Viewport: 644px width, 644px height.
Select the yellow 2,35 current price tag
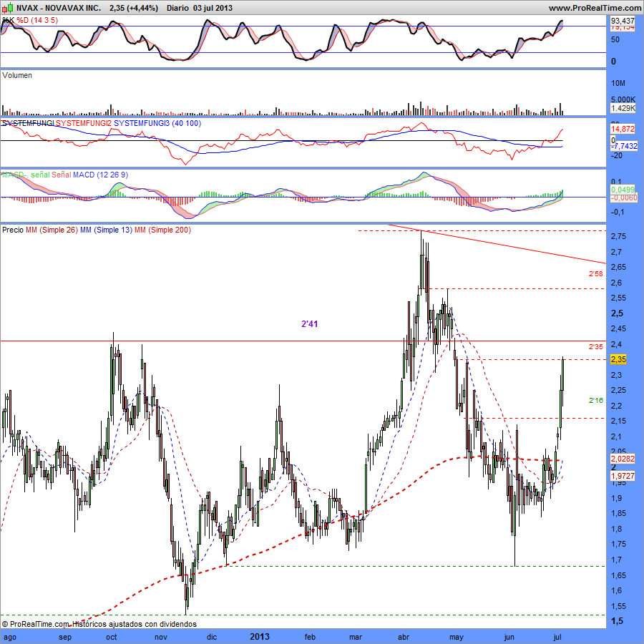pos(618,359)
